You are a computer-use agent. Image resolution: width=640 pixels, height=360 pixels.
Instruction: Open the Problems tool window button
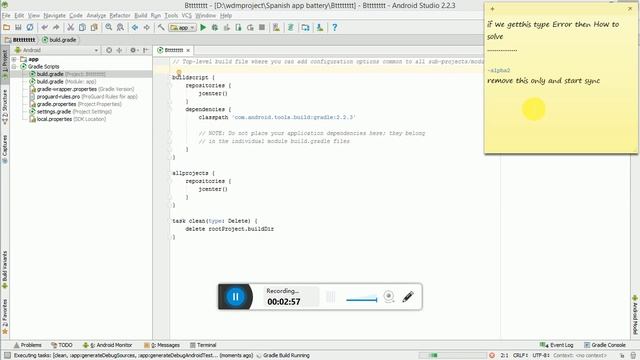tap(27, 345)
